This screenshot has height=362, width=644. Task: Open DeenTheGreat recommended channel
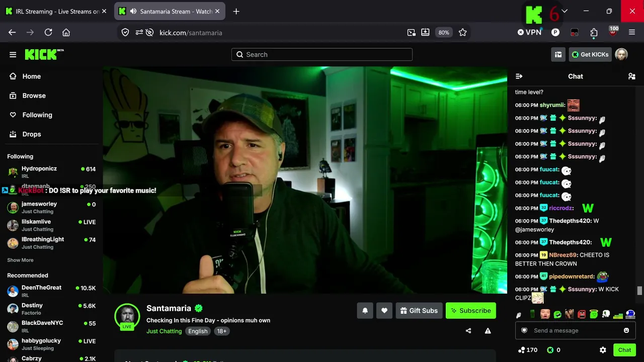coord(51,291)
